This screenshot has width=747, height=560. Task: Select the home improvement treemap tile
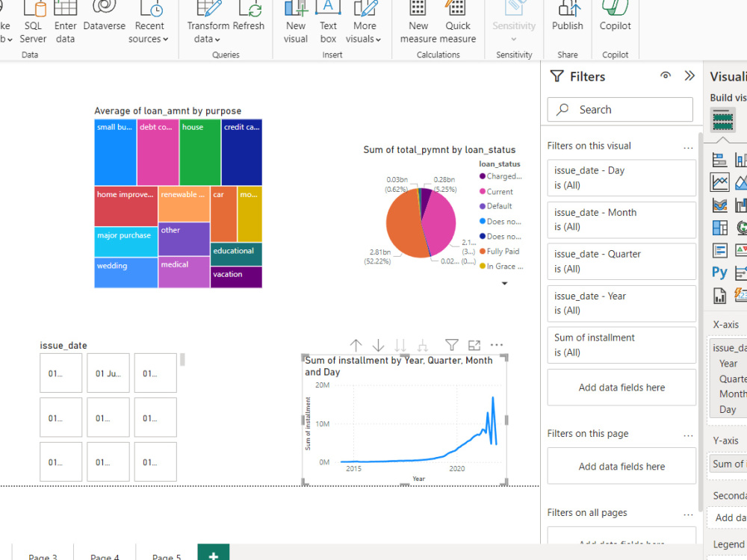pyautogui.click(x=125, y=206)
